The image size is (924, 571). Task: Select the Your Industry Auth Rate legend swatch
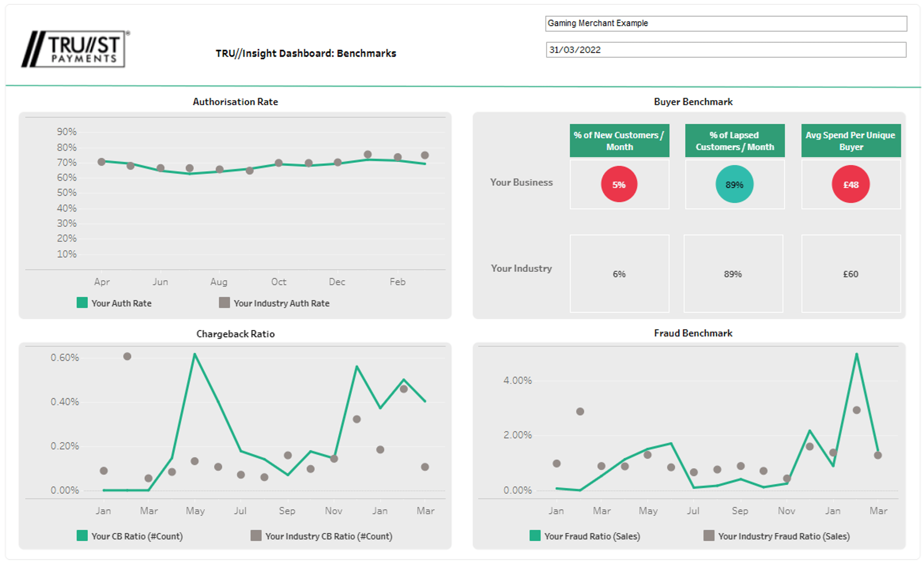coord(224,302)
